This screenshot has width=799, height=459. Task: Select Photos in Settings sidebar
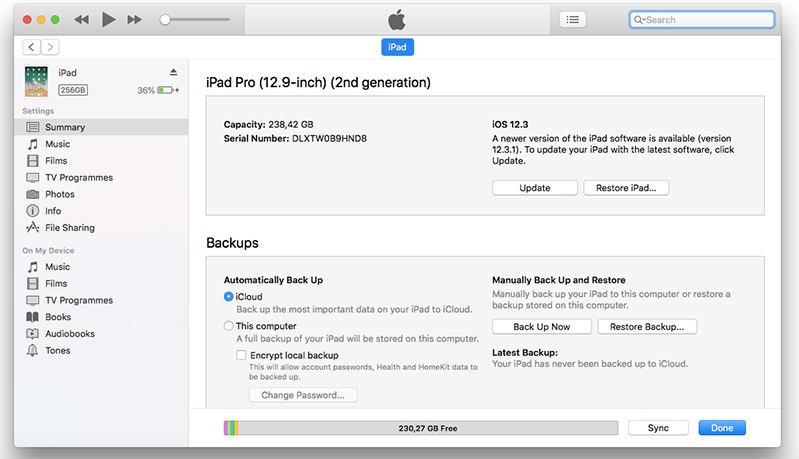(59, 194)
